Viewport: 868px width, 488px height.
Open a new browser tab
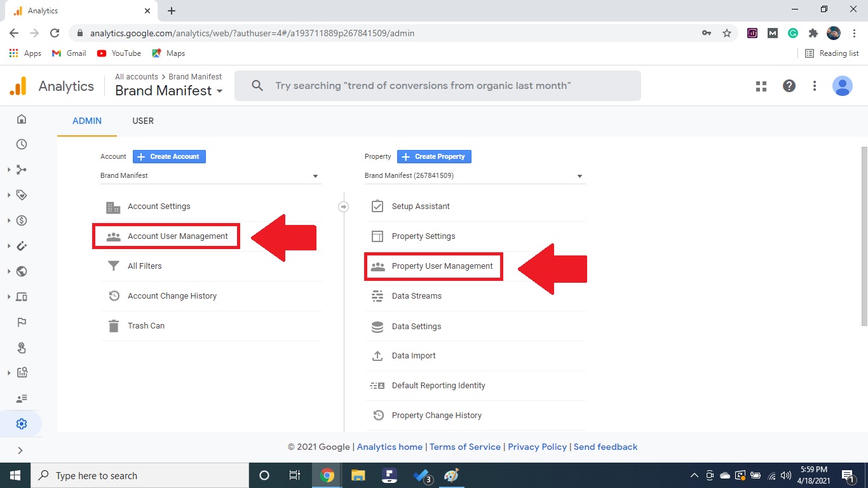pos(172,11)
